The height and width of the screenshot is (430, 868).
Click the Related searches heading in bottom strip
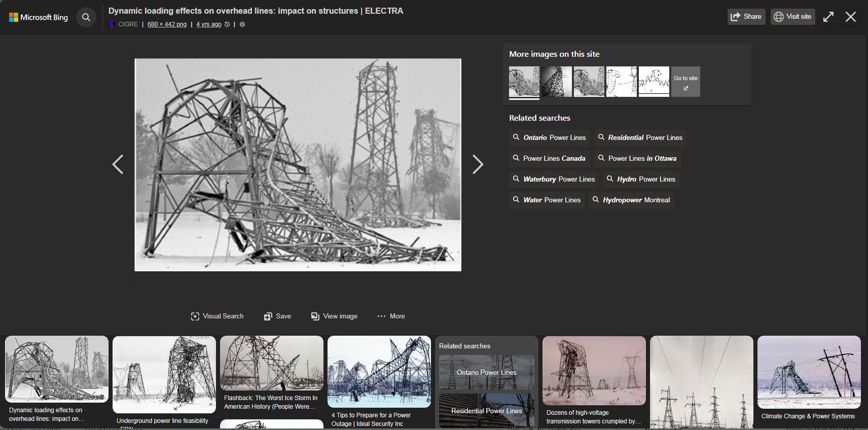[x=464, y=346]
